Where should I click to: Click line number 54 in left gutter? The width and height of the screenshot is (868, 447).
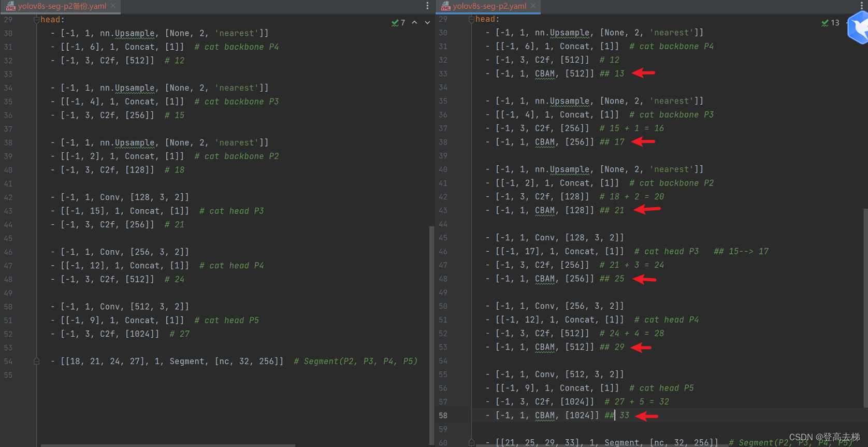(x=8, y=362)
